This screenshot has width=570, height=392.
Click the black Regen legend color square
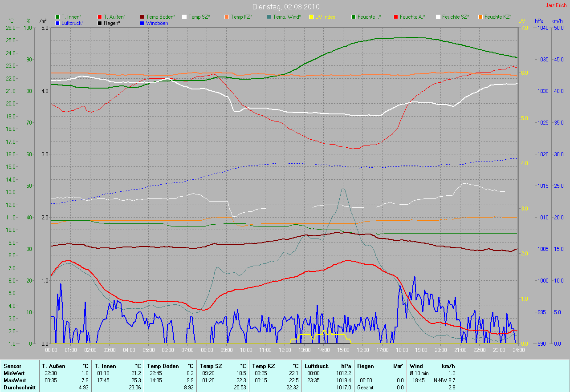100,23
